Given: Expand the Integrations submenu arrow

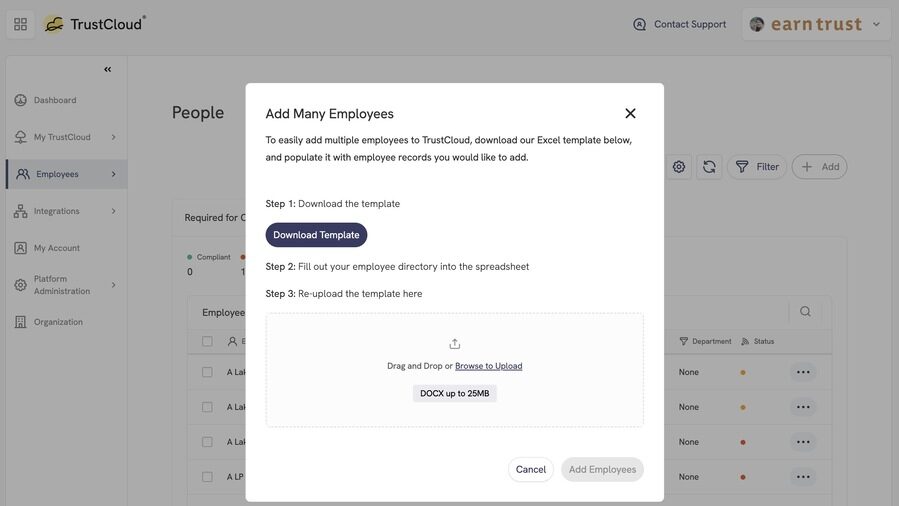Looking at the screenshot, I should coord(114,211).
